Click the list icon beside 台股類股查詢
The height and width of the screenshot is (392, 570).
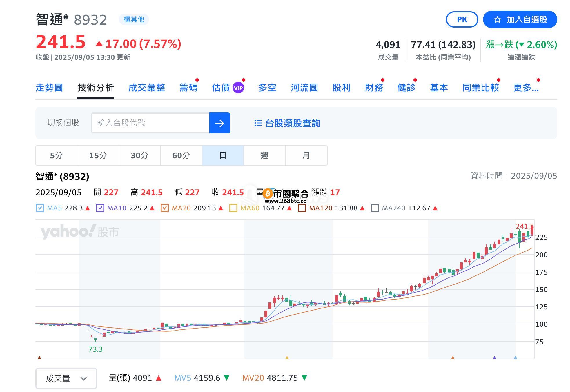click(x=258, y=123)
